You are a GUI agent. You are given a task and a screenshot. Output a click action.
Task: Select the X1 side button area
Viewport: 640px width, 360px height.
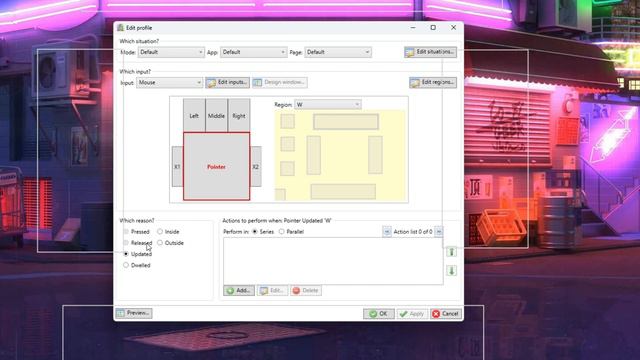point(177,167)
